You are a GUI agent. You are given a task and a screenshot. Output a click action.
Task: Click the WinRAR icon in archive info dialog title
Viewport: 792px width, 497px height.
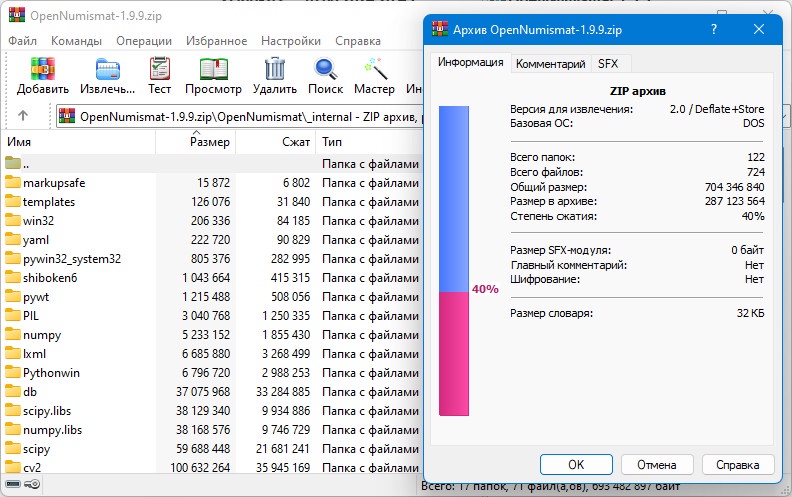coord(440,29)
